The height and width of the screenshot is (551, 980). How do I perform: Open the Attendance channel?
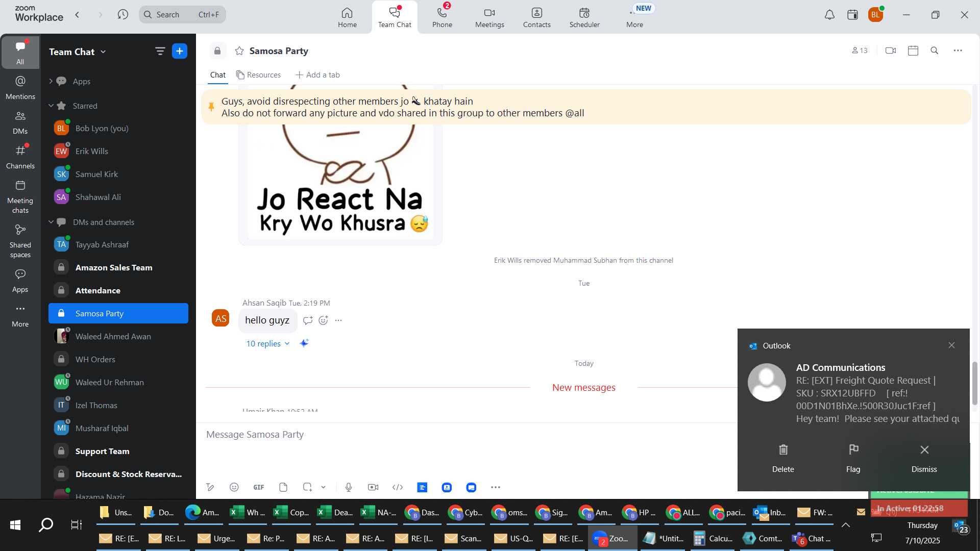(x=118, y=290)
